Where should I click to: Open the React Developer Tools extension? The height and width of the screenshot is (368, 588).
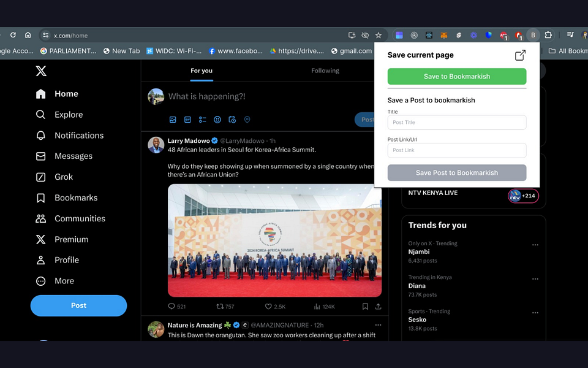[429, 36]
